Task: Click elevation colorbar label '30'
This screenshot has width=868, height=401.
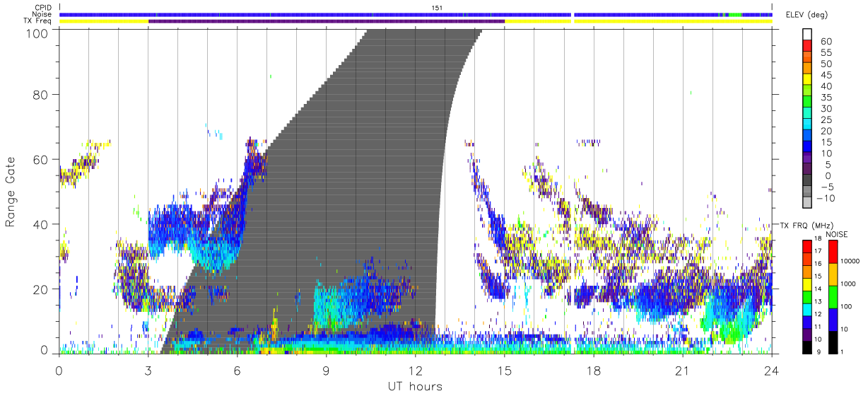Action: pyautogui.click(x=826, y=109)
